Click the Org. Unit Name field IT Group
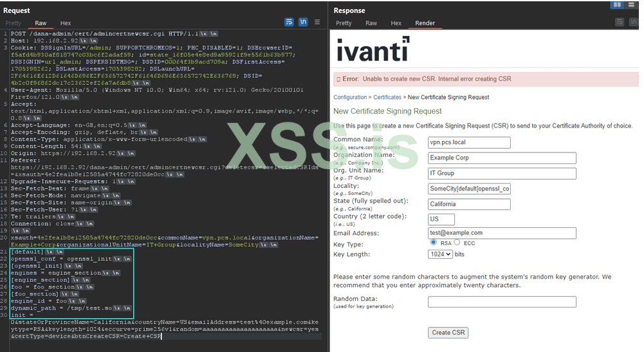Image resolution: width=644 pixels, height=352 pixels. click(502, 173)
